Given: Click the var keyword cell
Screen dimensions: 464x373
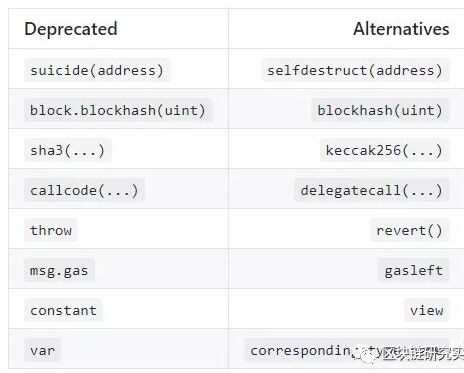Looking at the screenshot, I should click(42, 350).
